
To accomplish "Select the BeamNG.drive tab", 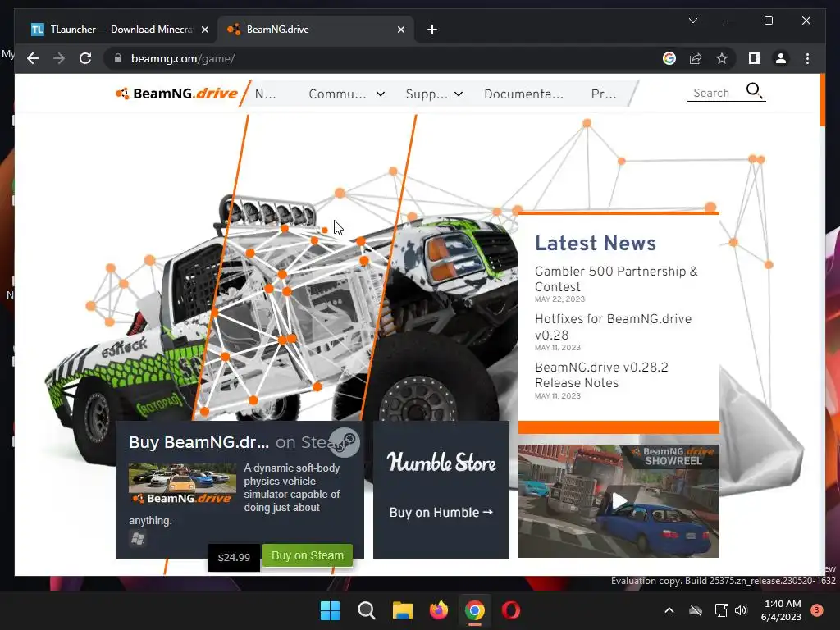I will pos(315,30).
